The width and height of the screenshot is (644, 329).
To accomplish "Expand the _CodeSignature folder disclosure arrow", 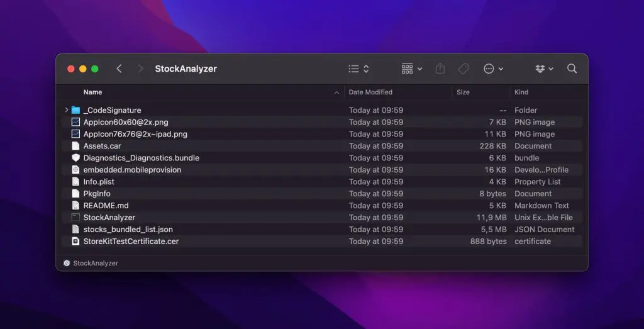I will point(67,110).
